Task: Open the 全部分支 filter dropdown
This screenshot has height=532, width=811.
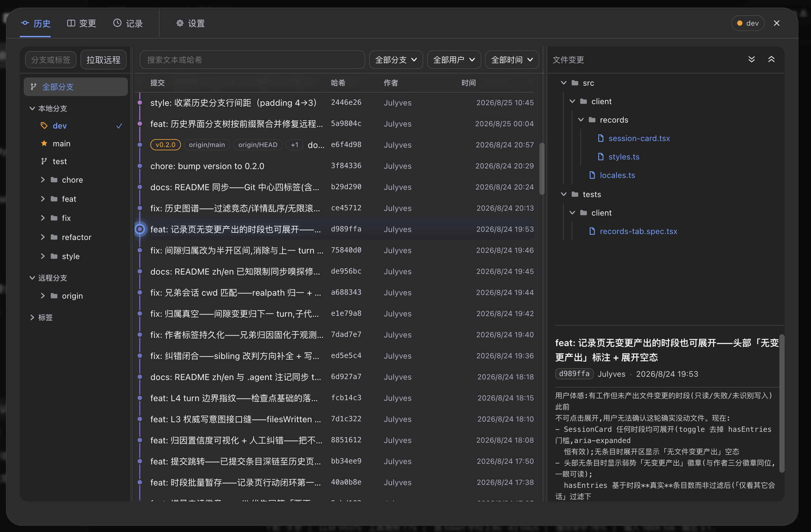Action: (x=396, y=60)
